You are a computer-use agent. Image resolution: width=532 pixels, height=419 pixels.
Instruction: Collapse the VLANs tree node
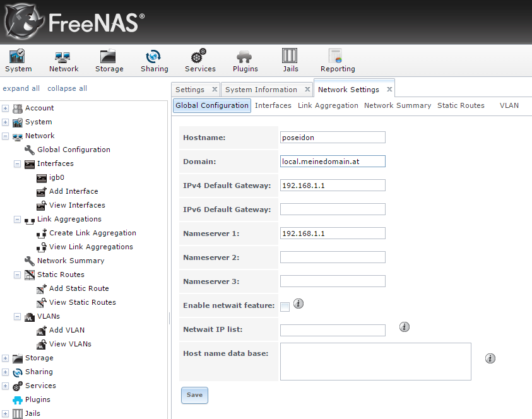17,317
